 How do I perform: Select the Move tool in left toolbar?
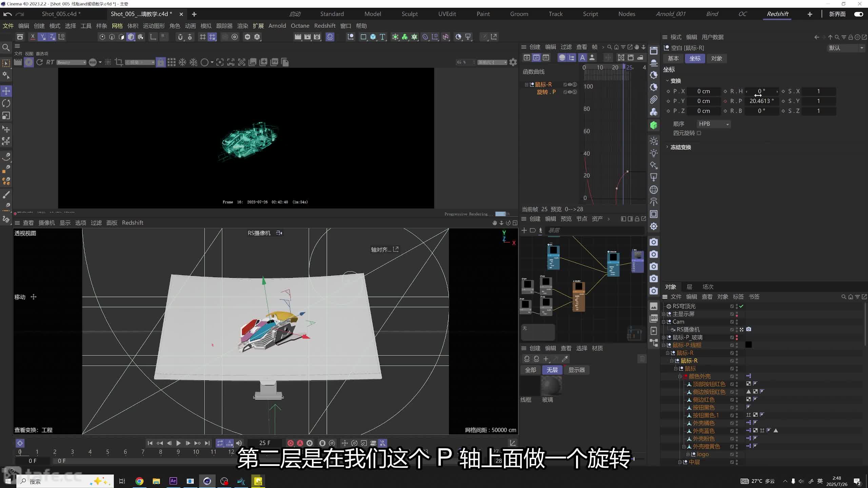click(x=6, y=91)
